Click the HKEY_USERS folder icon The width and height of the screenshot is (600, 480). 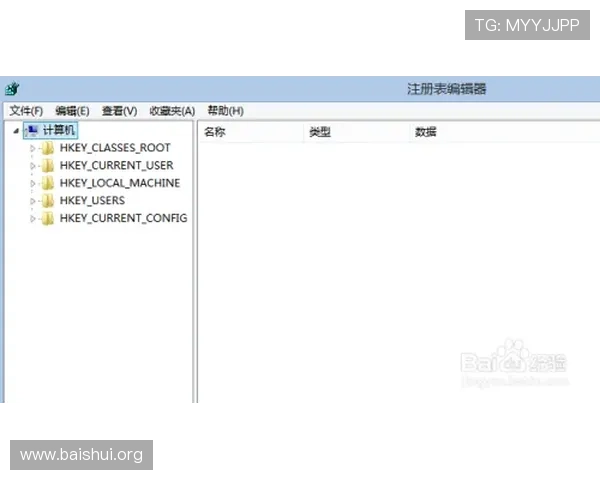48,201
